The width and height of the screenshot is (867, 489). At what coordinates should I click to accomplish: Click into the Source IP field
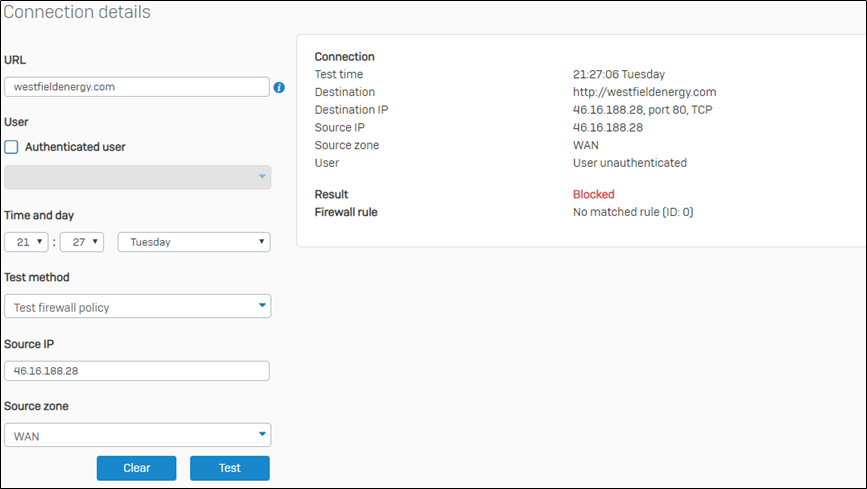[137, 371]
